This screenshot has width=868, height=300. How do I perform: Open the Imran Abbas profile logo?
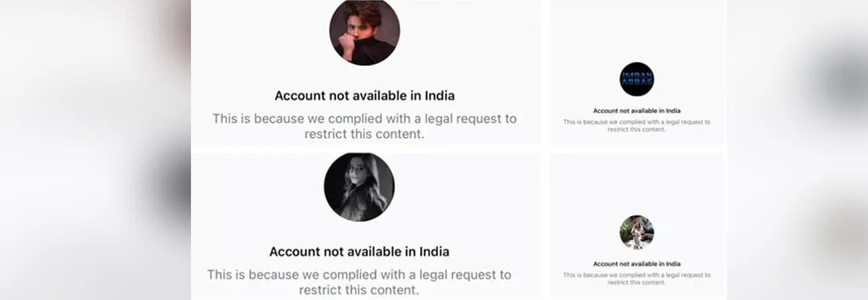click(636, 79)
